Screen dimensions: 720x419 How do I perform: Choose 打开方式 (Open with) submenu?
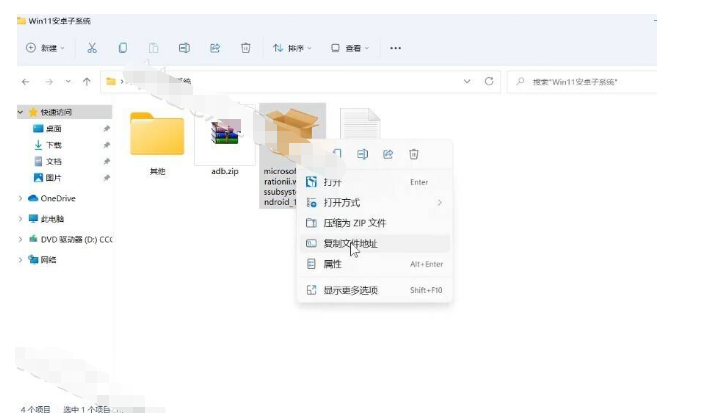(x=375, y=203)
